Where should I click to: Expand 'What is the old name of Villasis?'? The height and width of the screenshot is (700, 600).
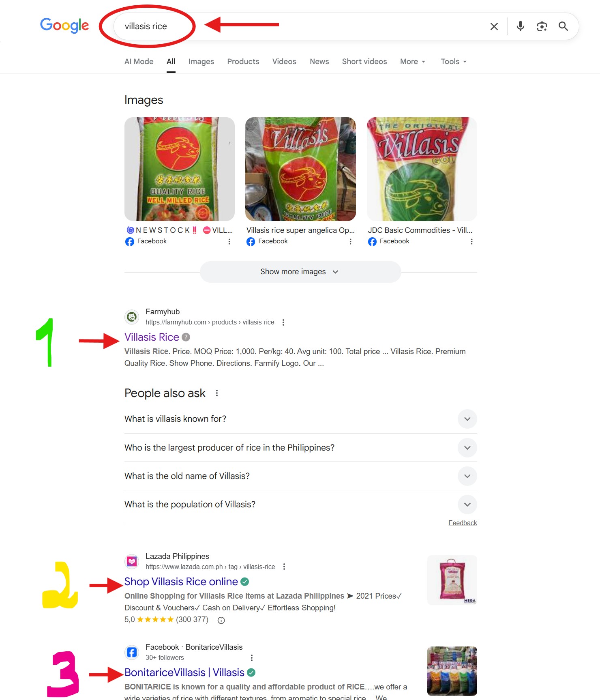coord(300,476)
